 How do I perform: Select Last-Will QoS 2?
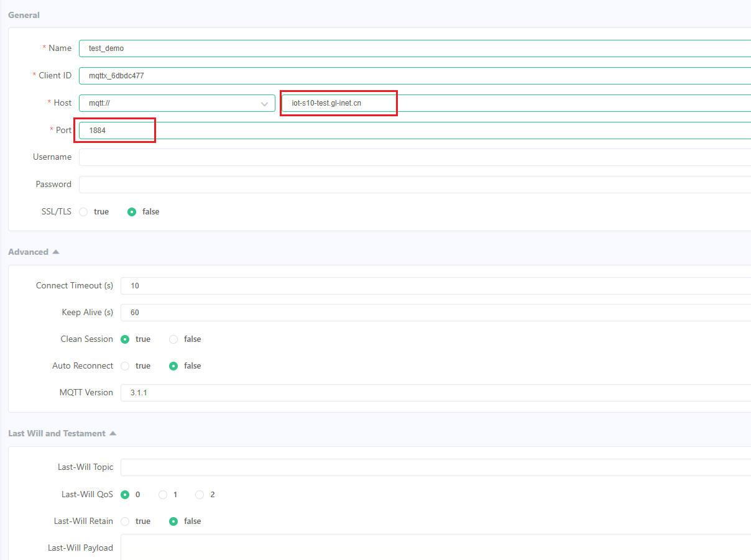point(200,495)
